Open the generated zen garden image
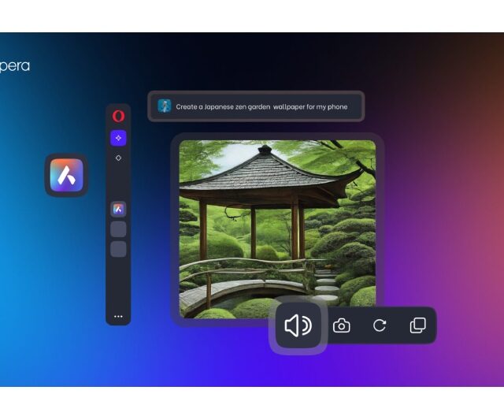The width and height of the screenshot is (504, 420). [277, 229]
